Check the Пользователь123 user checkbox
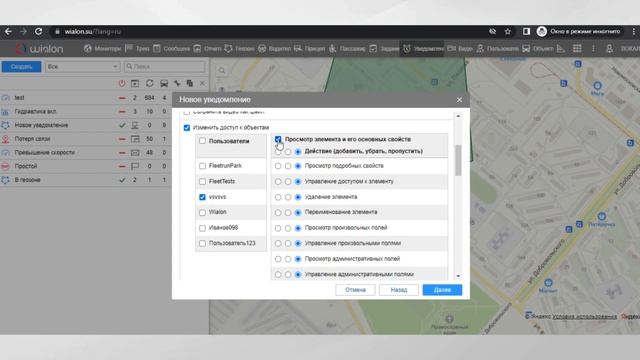Viewport: 640px width, 360px height. (202, 243)
